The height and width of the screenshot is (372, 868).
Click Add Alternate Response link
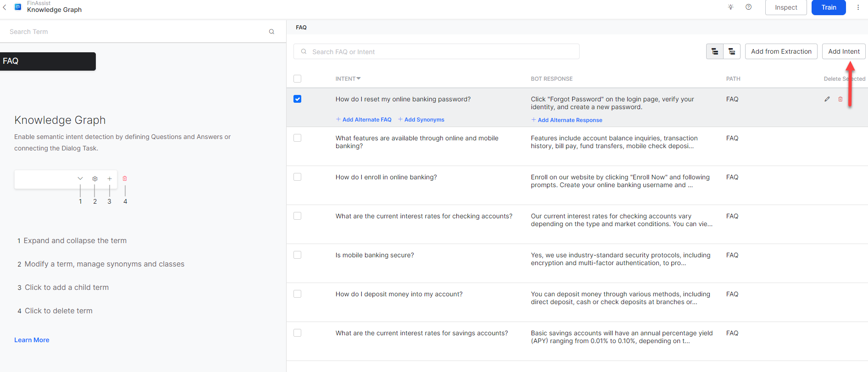pos(569,120)
